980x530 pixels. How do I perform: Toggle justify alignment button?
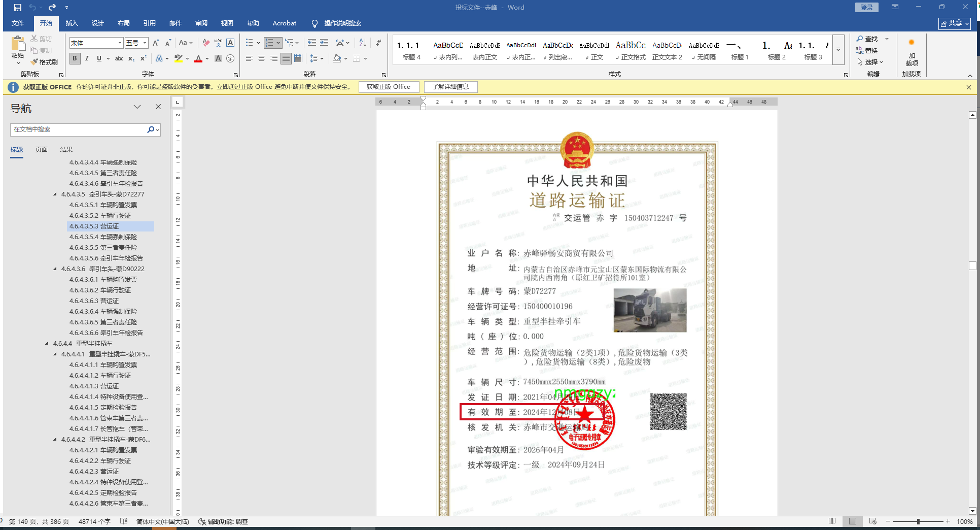coord(286,58)
